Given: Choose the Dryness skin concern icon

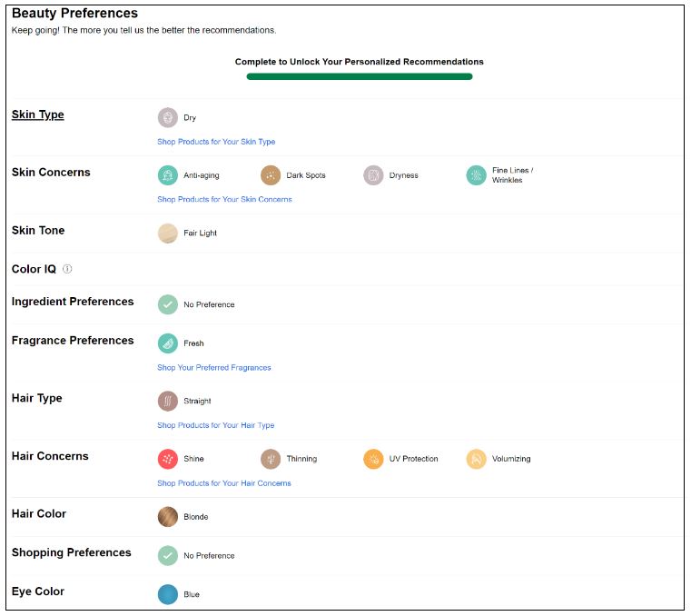Looking at the screenshot, I should tap(373, 175).
